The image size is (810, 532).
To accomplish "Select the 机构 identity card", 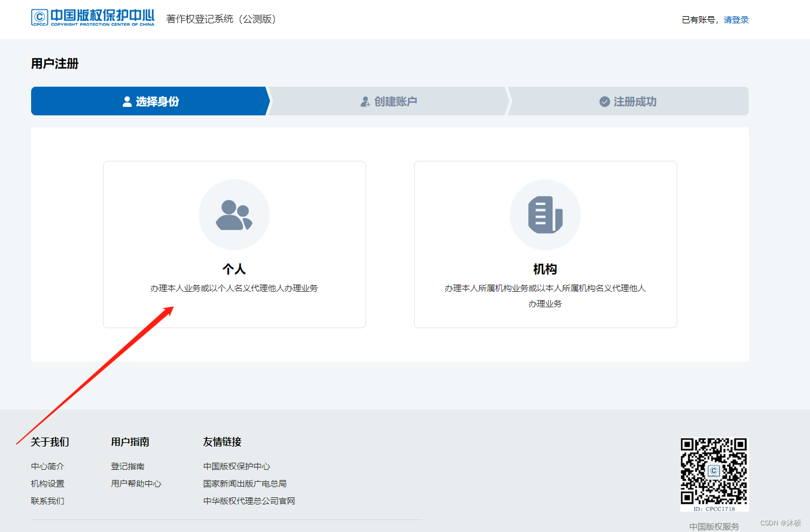I will [545, 244].
